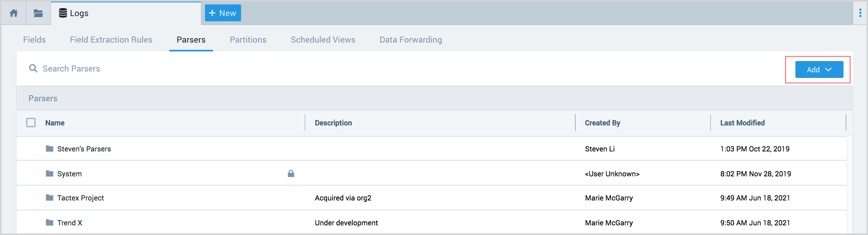Switch to the Fields tab
This screenshot has width=868, height=235.
[x=34, y=40]
